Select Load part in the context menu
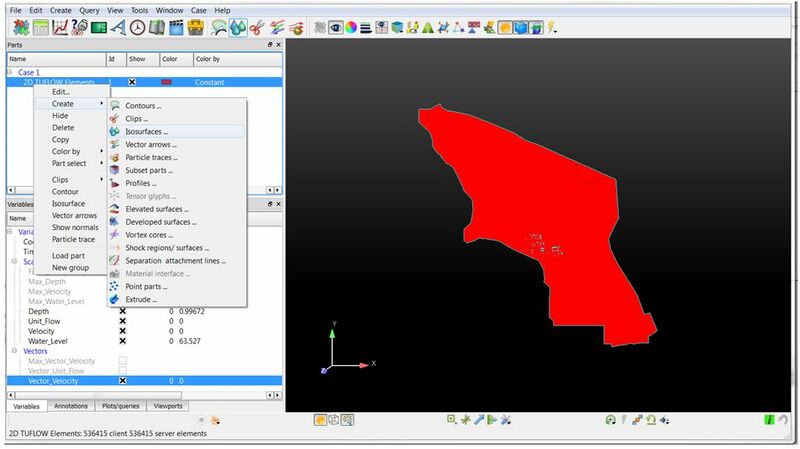 coord(68,255)
